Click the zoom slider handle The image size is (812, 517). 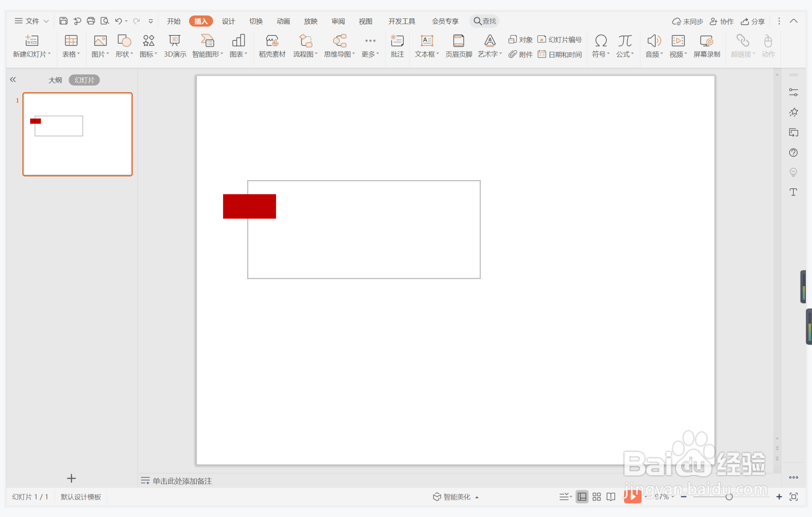[x=729, y=497]
